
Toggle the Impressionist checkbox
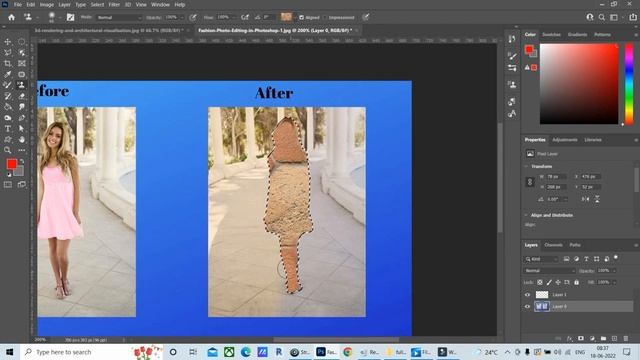point(326,18)
